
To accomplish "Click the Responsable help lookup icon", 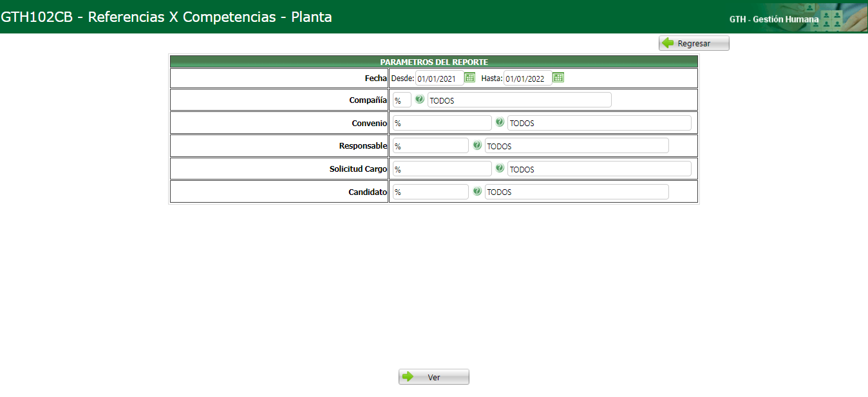I will (x=476, y=145).
